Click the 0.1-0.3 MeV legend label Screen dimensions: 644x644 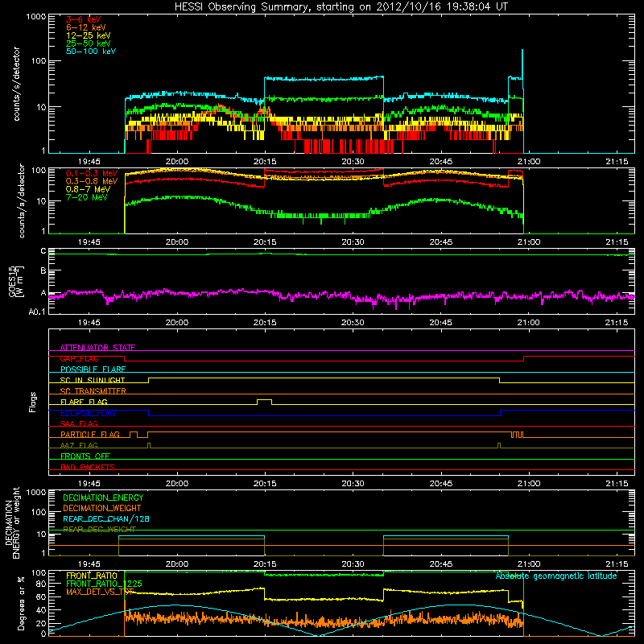[92, 173]
